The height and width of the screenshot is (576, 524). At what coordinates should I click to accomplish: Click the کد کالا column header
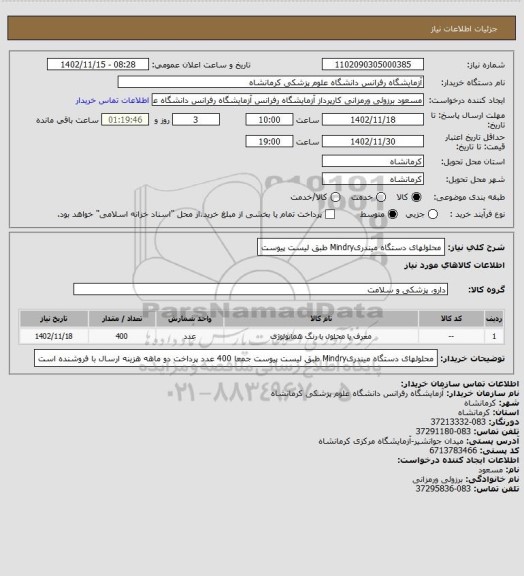451,318
